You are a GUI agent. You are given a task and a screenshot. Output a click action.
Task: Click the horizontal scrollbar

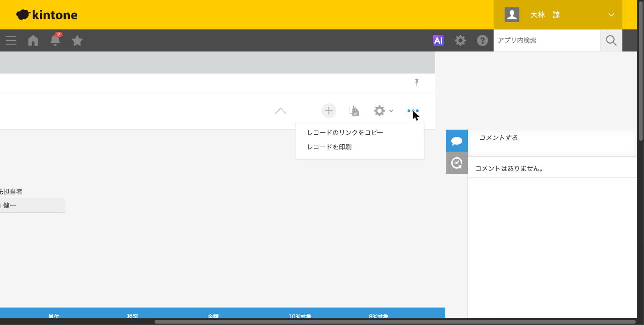(x=396, y=322)
